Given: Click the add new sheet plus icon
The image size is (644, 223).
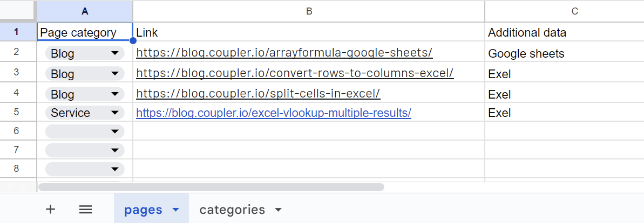Looking at the screenshot, I should click(x=50, y=210).
